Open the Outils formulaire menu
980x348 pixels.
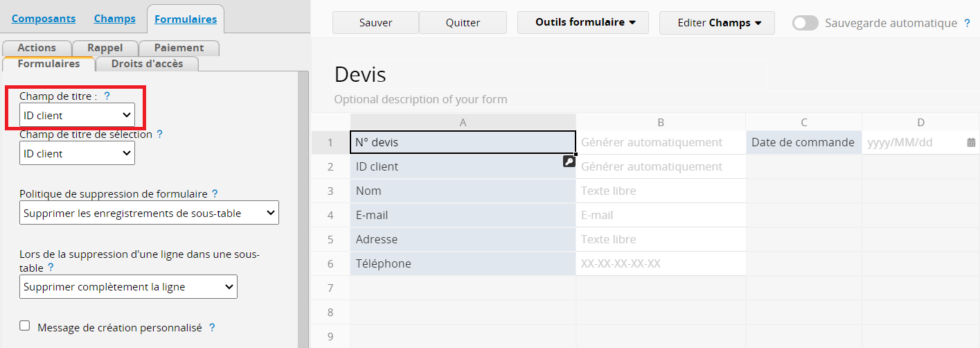(x=582, y=23)
